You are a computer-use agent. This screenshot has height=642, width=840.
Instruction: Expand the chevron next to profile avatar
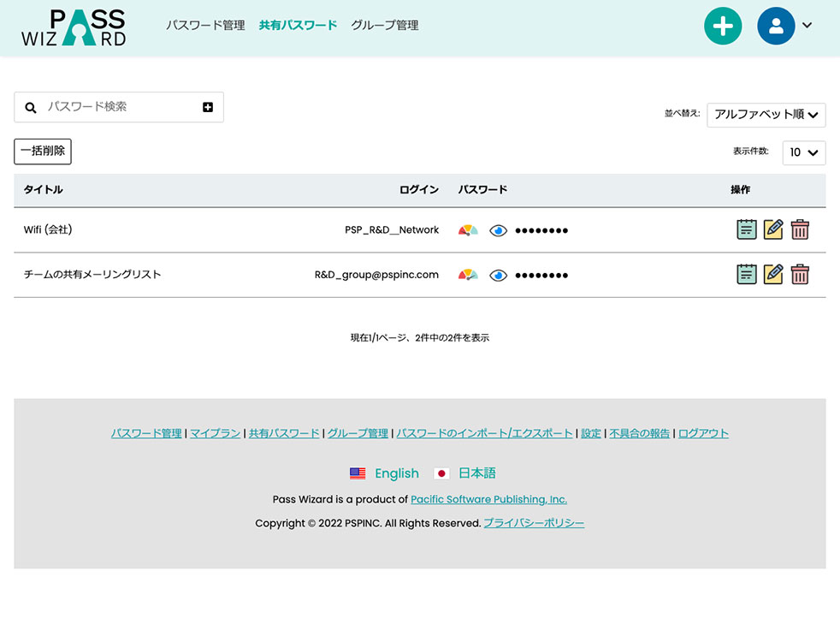click(x=807, y=25)
